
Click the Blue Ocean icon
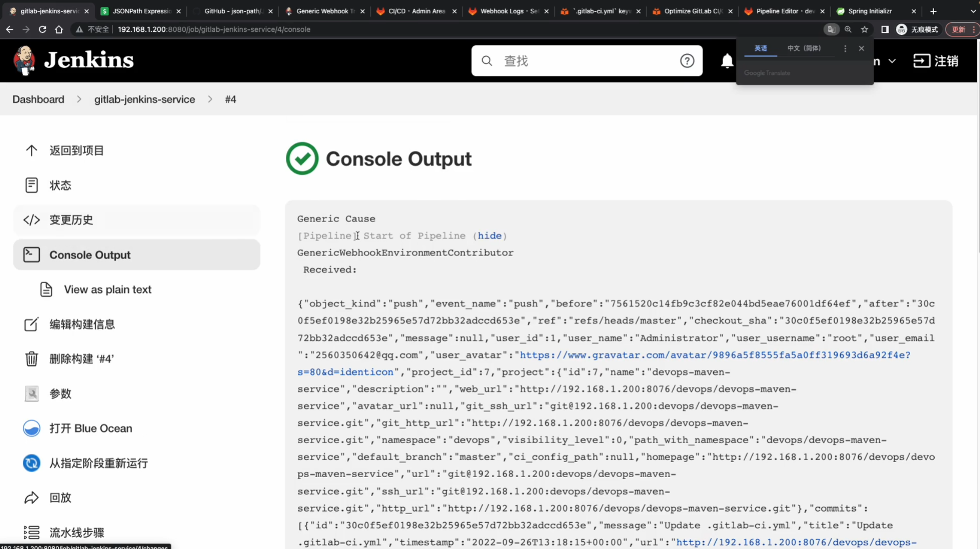pyautogui.click(x=32, y=428)
